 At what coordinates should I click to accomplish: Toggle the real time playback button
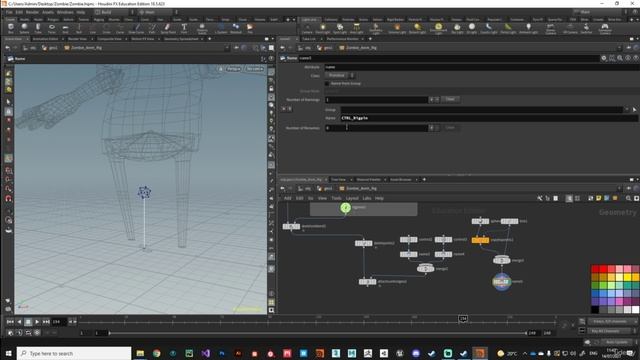[11, 333]
